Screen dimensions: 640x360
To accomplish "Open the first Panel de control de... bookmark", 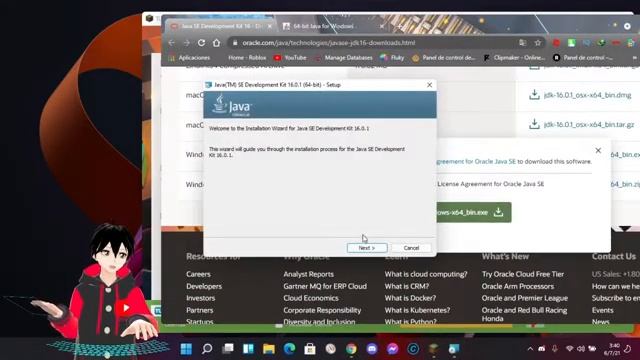I will coord(444,58).
